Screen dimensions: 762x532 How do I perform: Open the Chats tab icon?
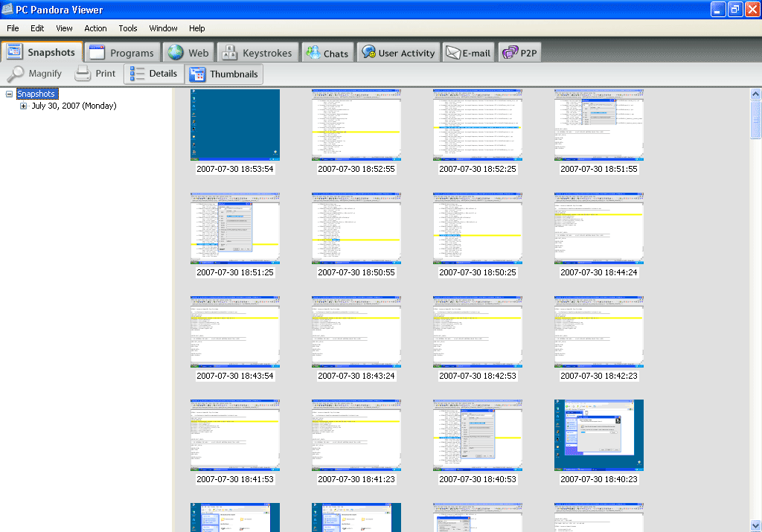(313, 53)
